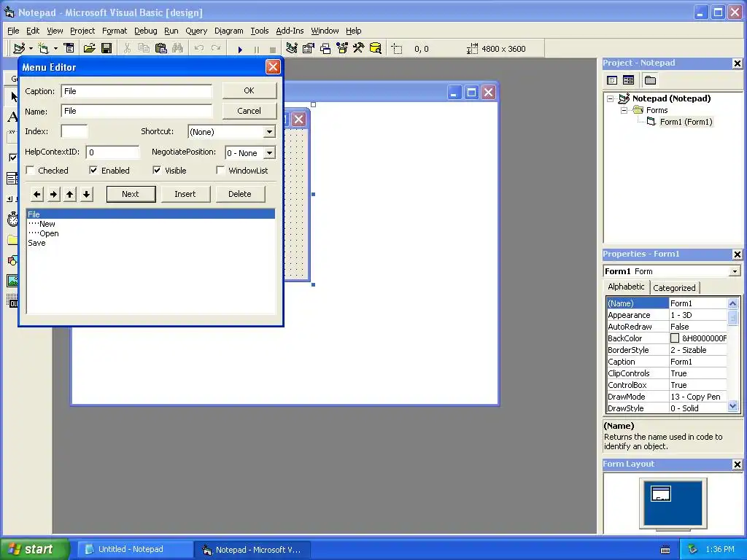Open the Format menu
Screen dimensions: 747x560
point(115,31)
